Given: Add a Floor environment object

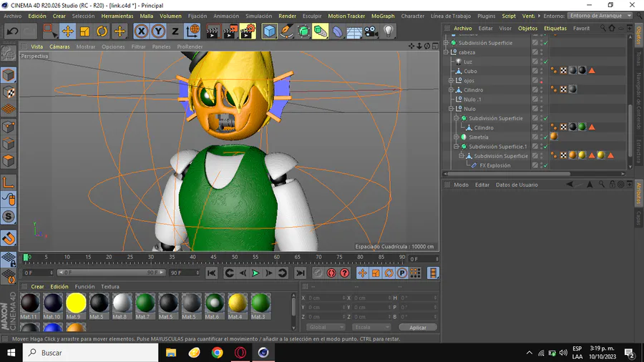Looking at the screenshot, I should coord(354,31).
